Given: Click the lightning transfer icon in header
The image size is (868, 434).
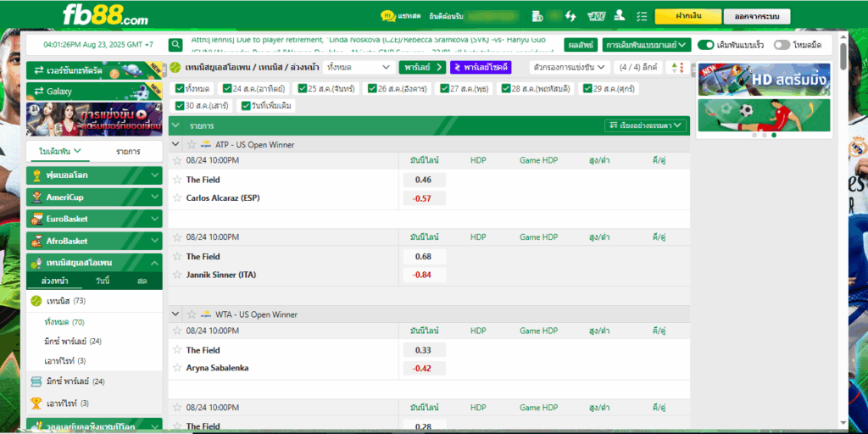Looking at the screenshot, I should (570, 16).
